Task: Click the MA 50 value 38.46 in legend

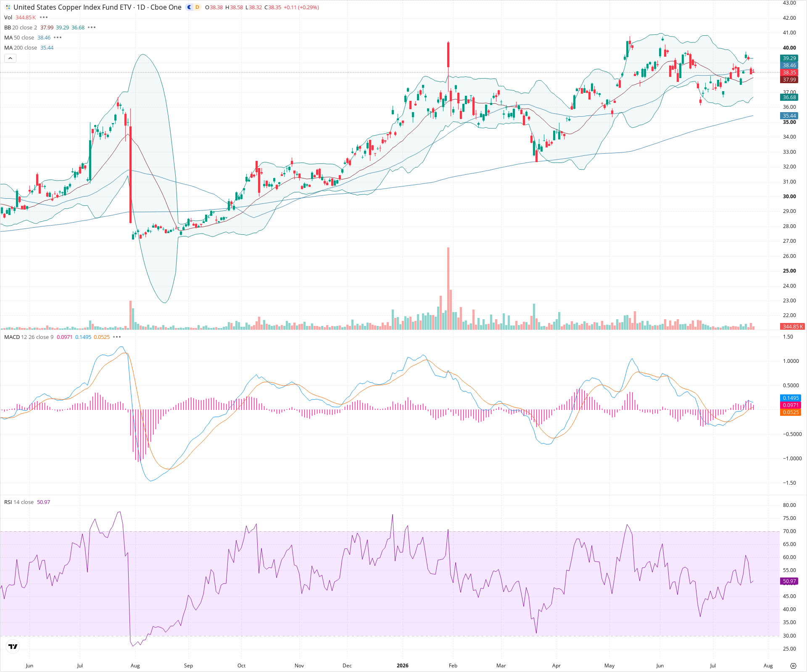Action: pyautogui.click(x=44, y=37)
